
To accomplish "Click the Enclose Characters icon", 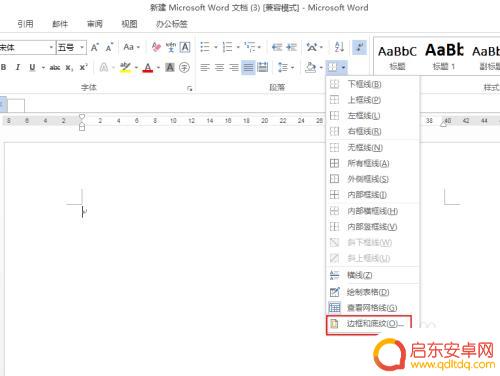I will coord(184,68).
